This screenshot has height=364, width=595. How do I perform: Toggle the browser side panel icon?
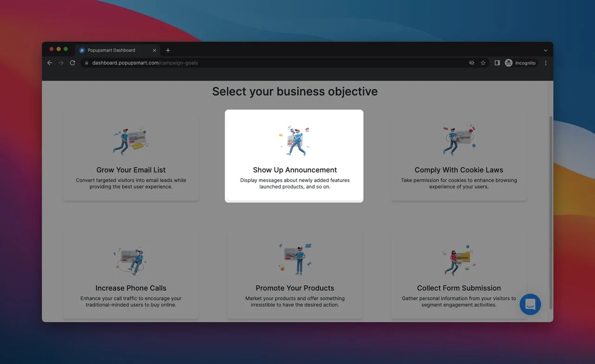click(x=497, y=63)
